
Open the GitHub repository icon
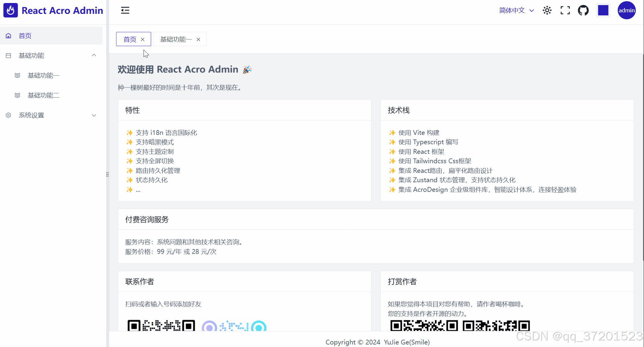[583, 10]
